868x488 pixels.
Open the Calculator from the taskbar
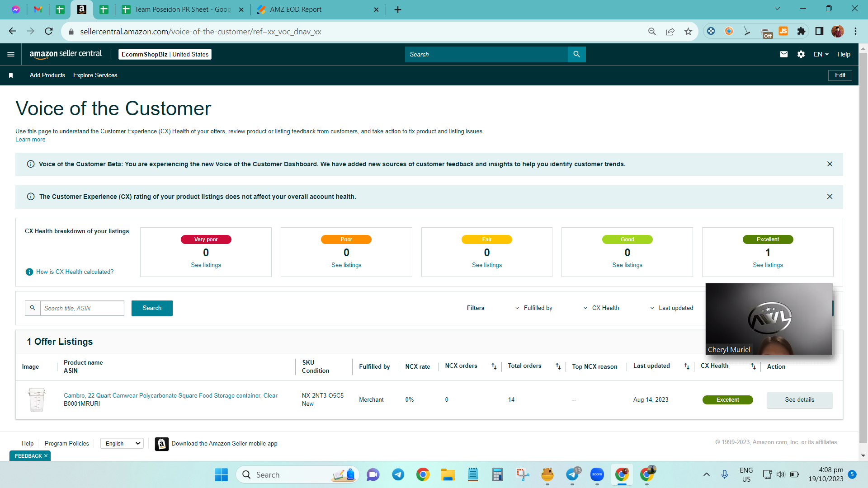497,474
